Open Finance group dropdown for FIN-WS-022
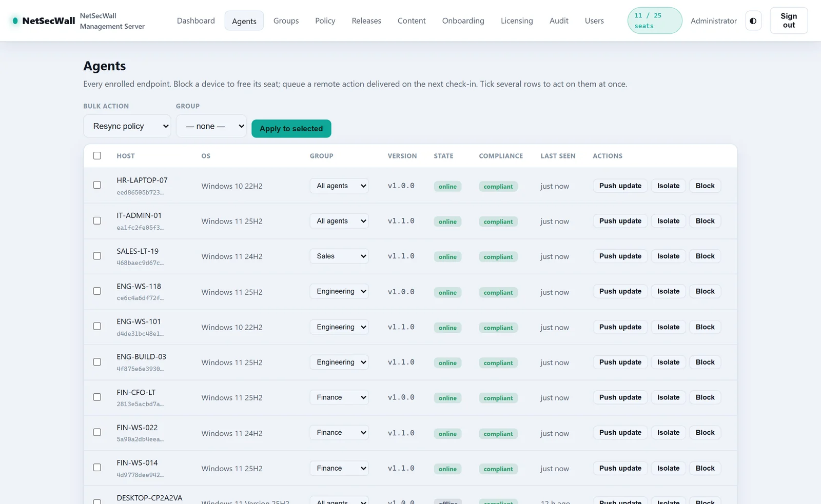 tap(339, 433)
